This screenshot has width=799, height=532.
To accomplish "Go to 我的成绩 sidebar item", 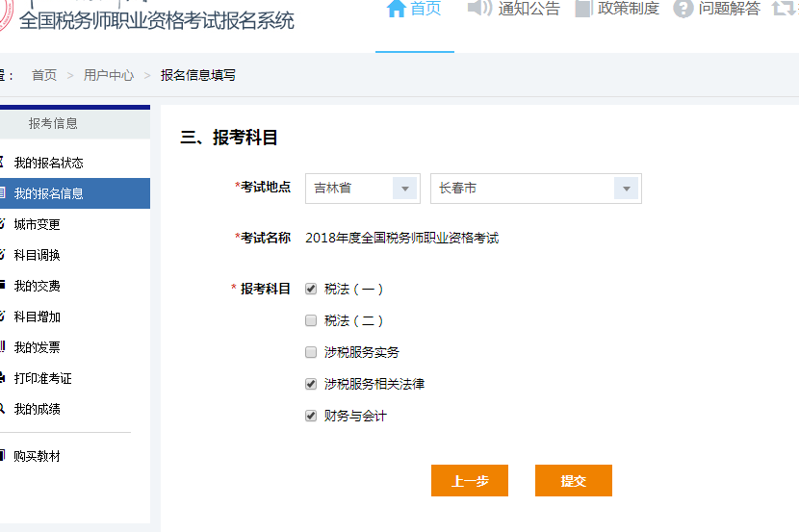I will point(37,409).
